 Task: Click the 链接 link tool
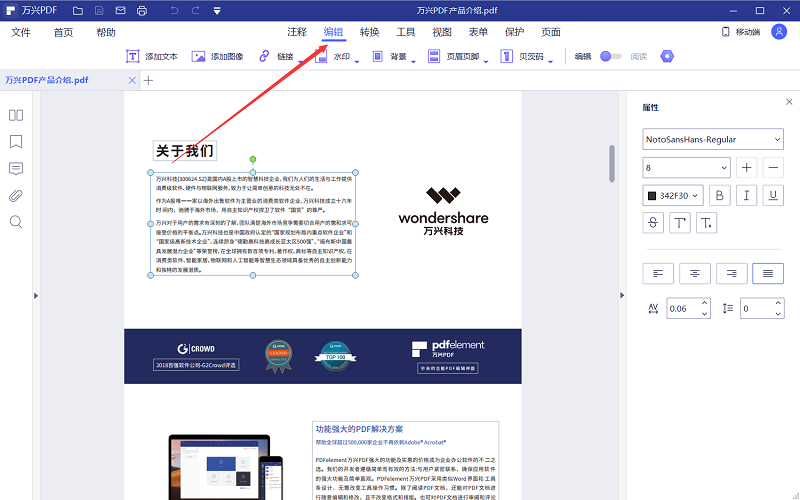[x=277, y=56]
